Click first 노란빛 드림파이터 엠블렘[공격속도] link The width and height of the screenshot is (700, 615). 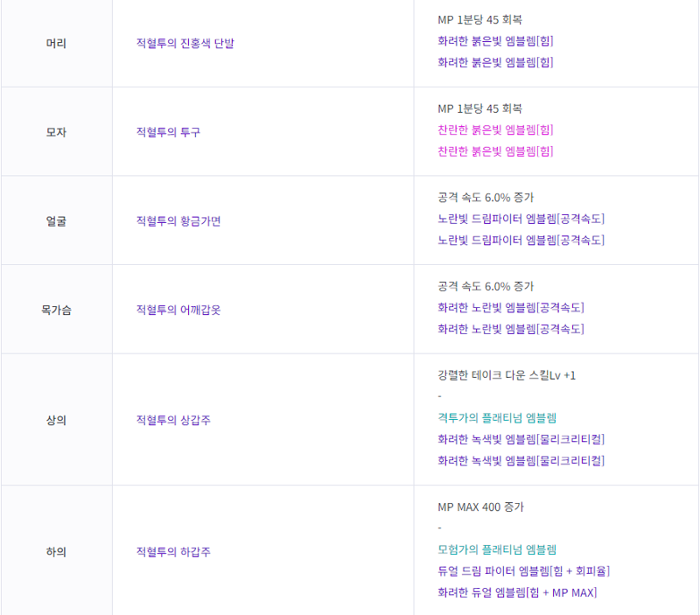coord(521,219)
